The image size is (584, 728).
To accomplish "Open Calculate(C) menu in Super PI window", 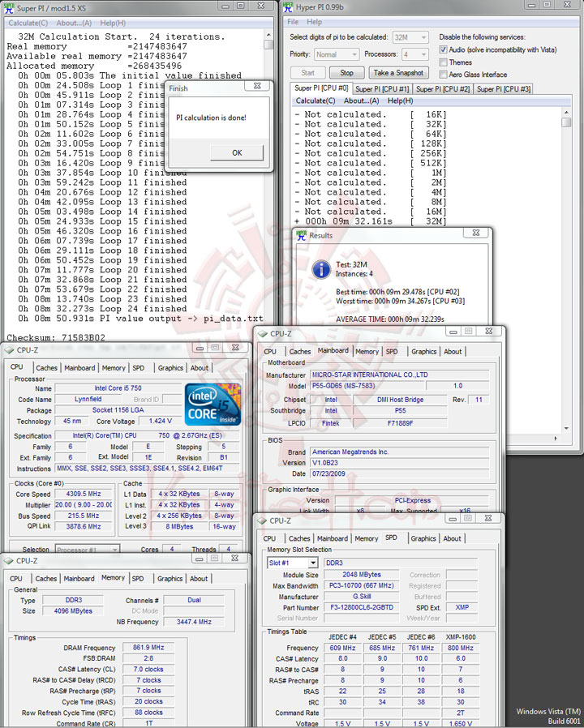I will coord(28,23).
